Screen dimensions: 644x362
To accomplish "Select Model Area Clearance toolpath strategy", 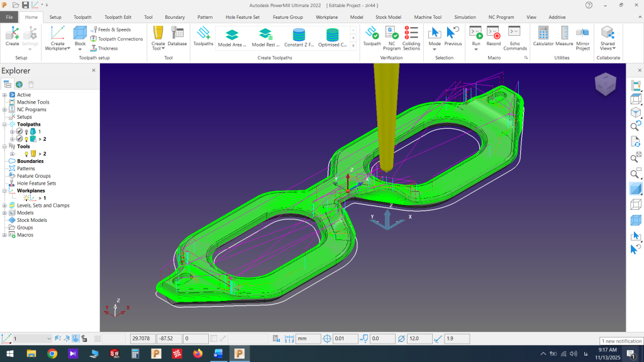I will [x=231, y=38].
